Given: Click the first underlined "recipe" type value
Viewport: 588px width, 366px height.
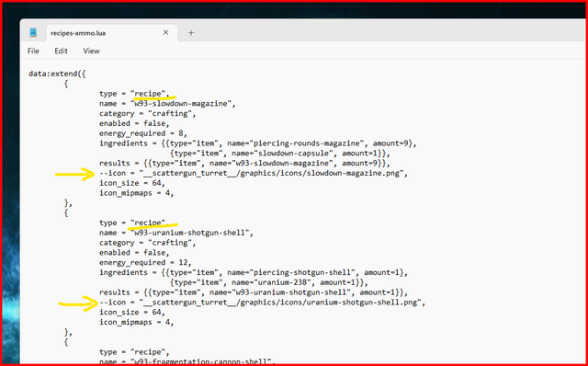Looking at the screenshot, I should point(150,94).
